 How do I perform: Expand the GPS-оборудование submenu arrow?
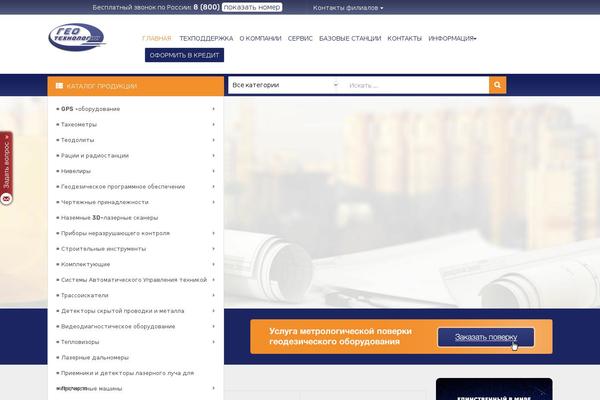pyautogui.click(x=214, y=109)
